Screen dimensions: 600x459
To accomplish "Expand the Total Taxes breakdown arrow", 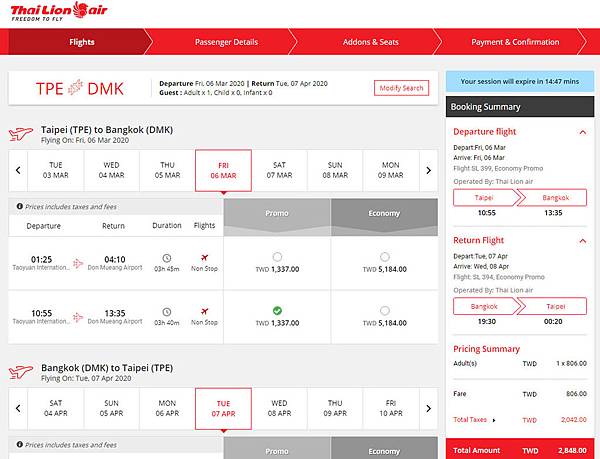I will [494, 420].
